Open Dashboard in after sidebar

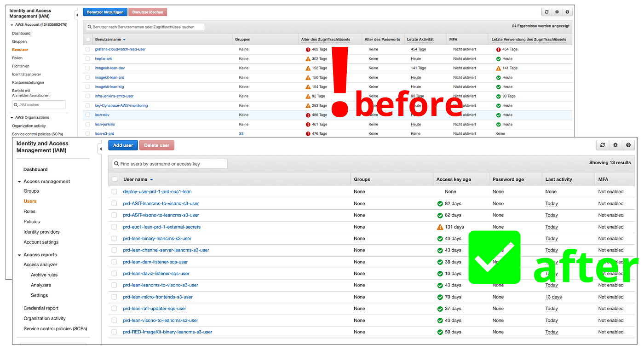click(35, 170)
